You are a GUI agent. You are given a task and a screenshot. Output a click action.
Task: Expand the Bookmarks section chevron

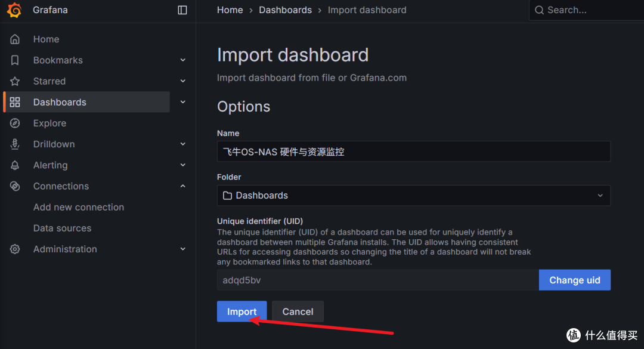click(x=183, y=60)
